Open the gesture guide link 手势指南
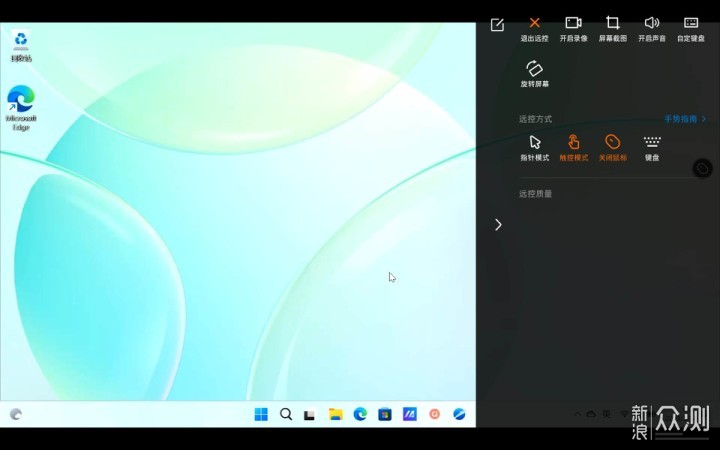This screenshot has height=450, width=720. [685, 119]
